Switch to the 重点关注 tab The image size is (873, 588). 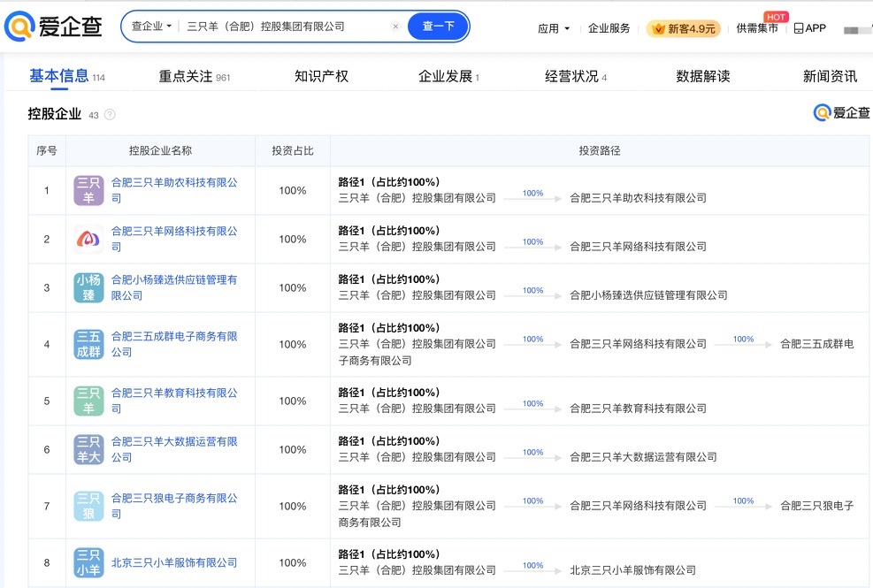click(195, 76)
